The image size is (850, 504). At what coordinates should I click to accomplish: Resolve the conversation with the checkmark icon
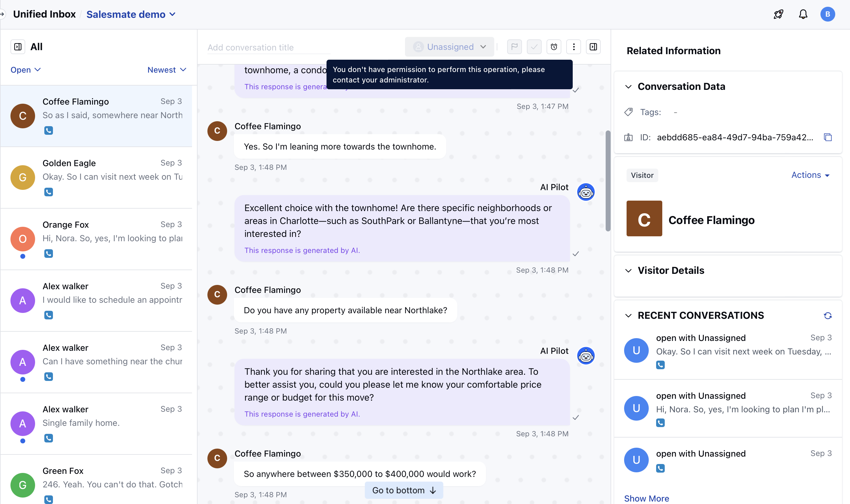[x=534, y=47]
